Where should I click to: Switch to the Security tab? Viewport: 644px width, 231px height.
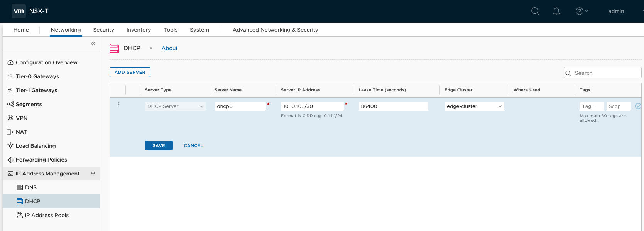pos(103,30)
